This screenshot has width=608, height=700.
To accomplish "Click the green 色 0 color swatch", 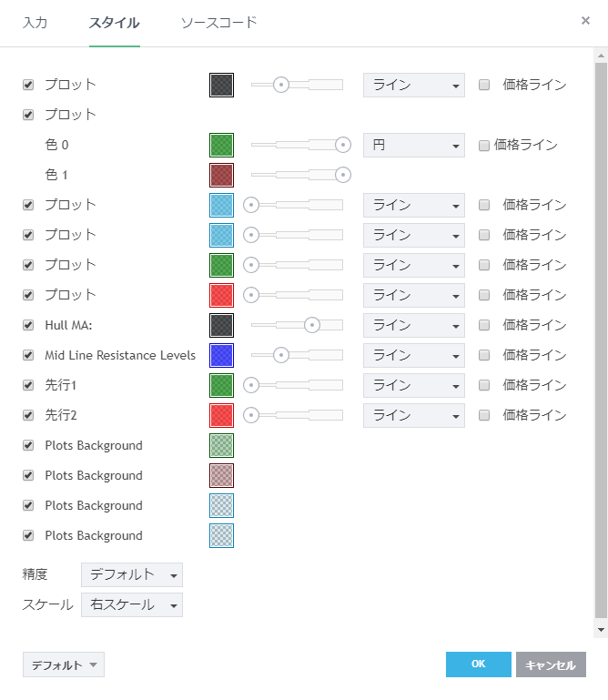I will pos(221,145).
